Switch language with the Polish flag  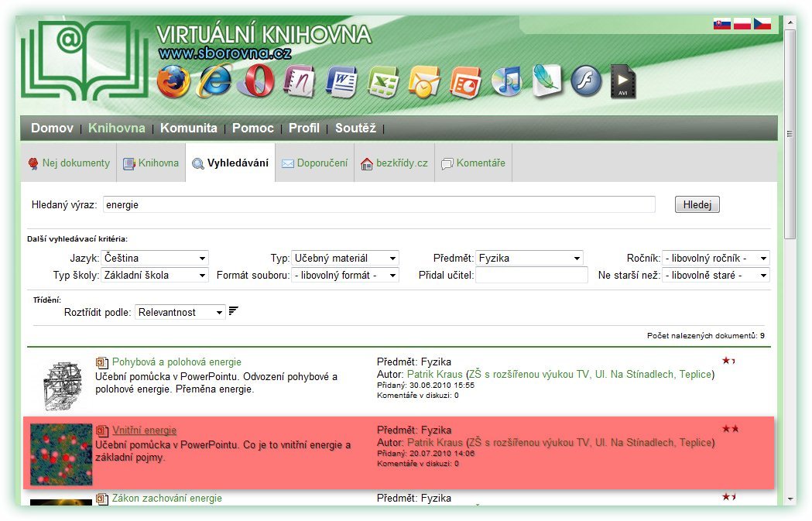742,24
